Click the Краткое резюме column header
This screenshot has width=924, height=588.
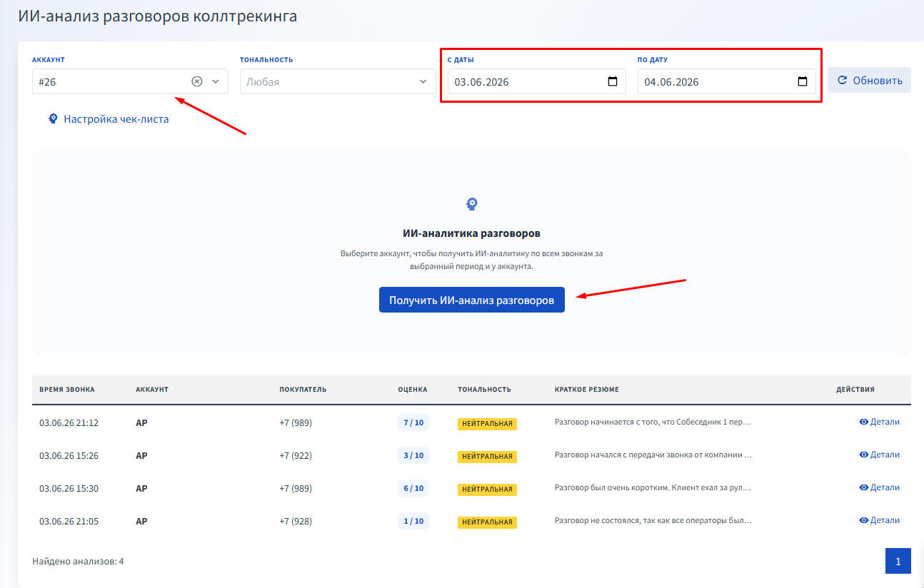587,390
